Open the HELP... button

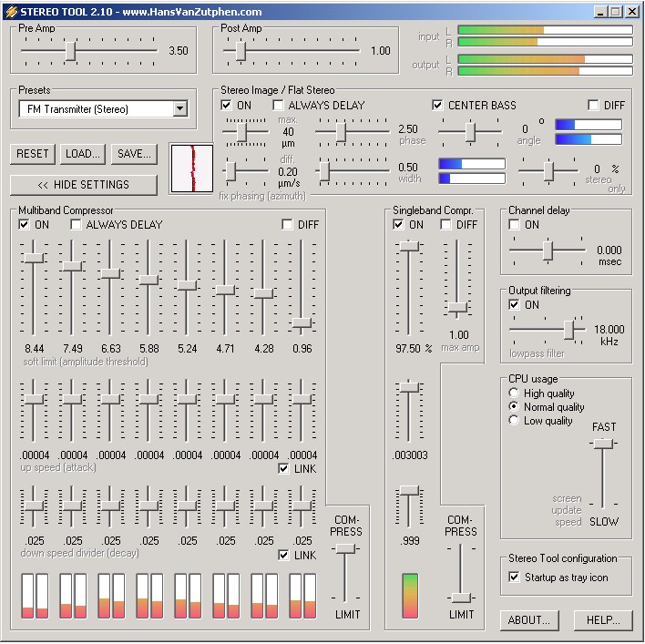603,619
